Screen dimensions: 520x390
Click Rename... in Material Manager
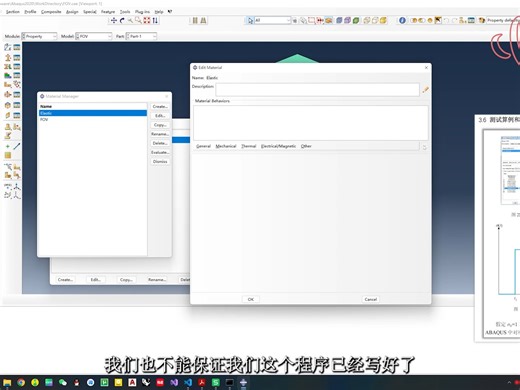pyautogui.click(x=160, y=134)
